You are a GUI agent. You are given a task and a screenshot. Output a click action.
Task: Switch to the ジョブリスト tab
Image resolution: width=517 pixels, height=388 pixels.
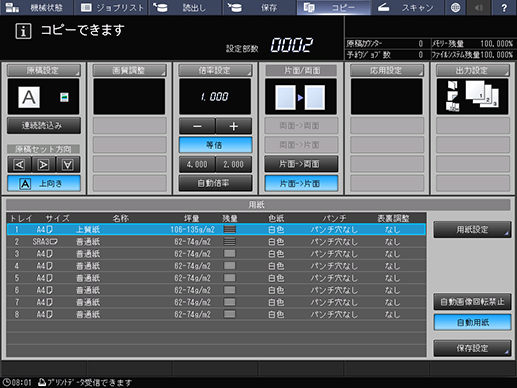click(x=111, y=7)
